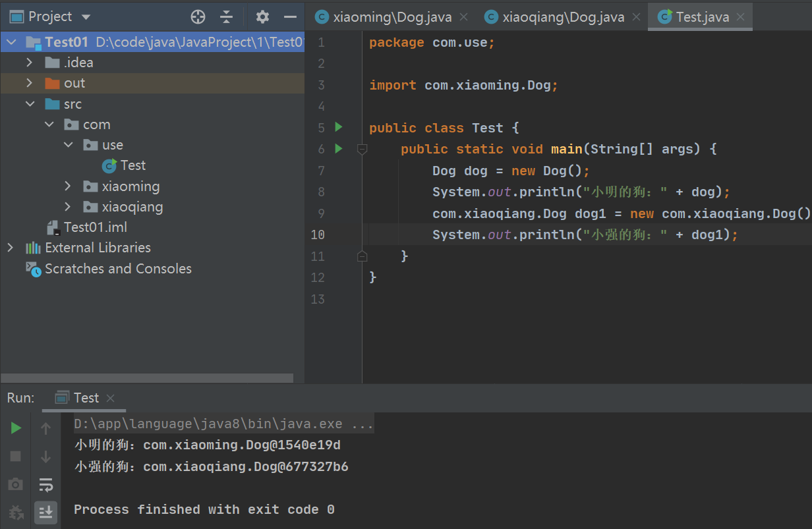Close the Test.java tab
Viewport: 812px width, 529px height.
pos(741,18)
